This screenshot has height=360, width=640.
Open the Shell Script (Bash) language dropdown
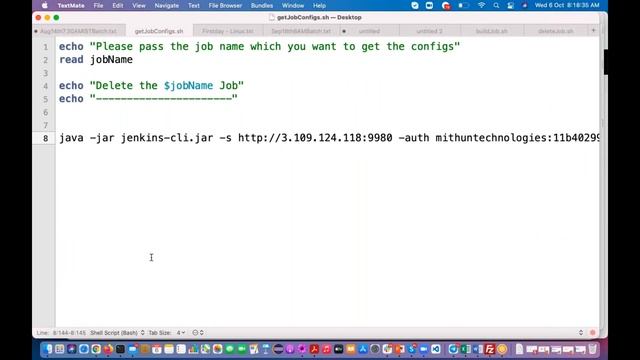(x=117, y=333)
